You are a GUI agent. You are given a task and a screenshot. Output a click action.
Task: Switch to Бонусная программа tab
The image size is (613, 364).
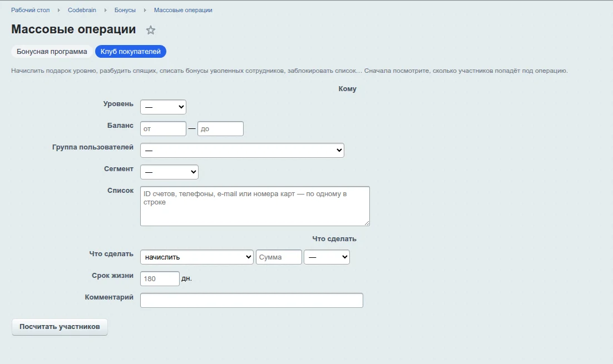[52, 52]
